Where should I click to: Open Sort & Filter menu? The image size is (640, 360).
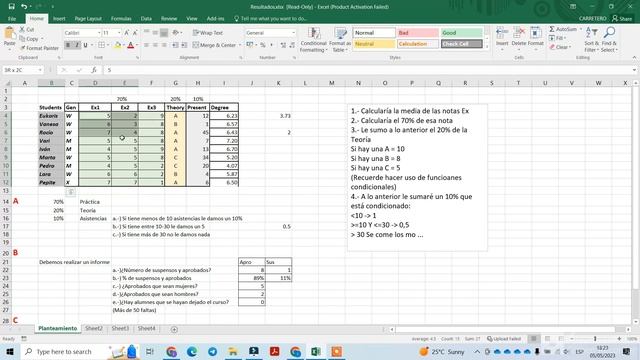coord(591,40)
